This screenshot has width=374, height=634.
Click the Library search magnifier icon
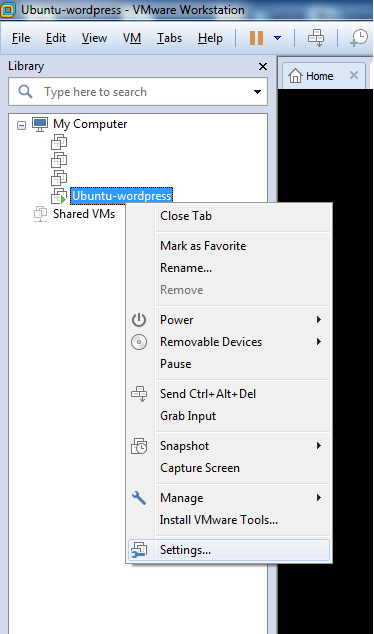pos(25,91)
